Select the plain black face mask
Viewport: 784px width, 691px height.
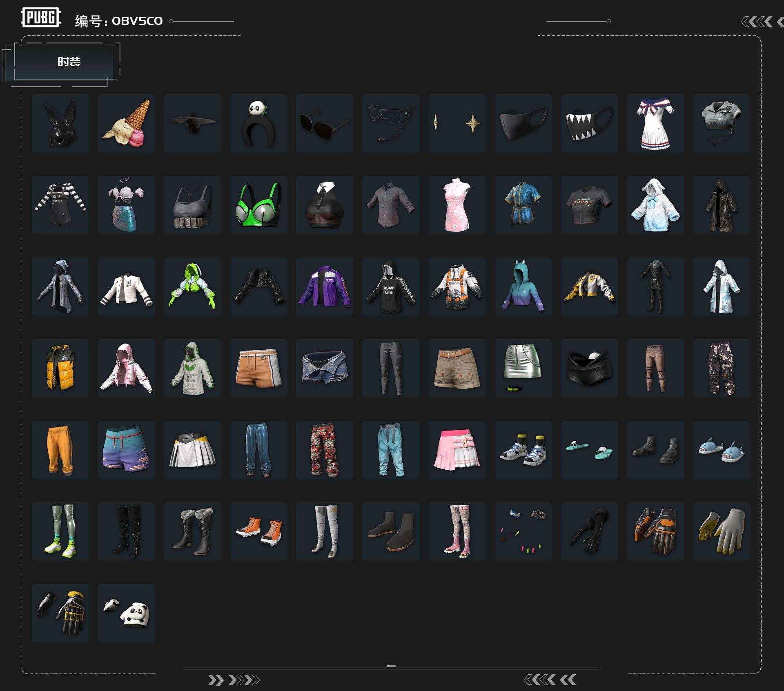[523, 123]
